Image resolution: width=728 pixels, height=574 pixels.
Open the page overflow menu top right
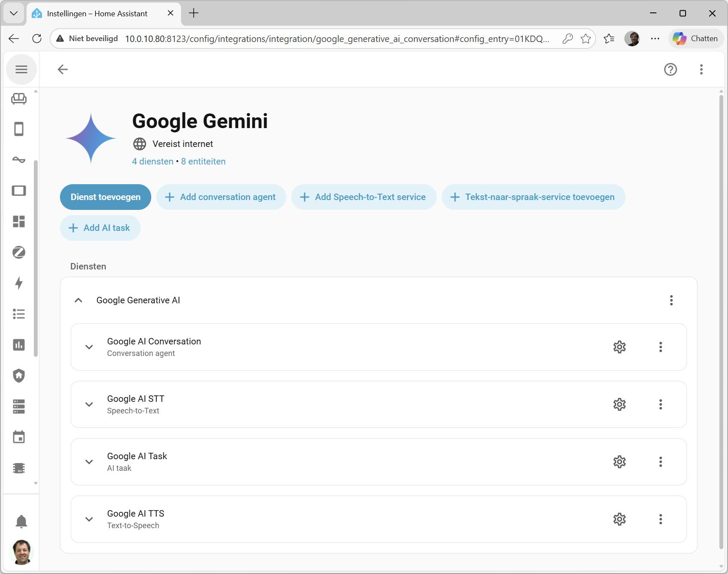[701, 69]
